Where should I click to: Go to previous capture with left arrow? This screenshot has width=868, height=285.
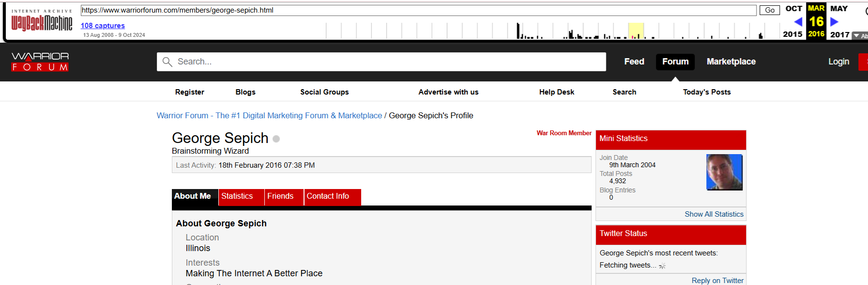(798, 22)
